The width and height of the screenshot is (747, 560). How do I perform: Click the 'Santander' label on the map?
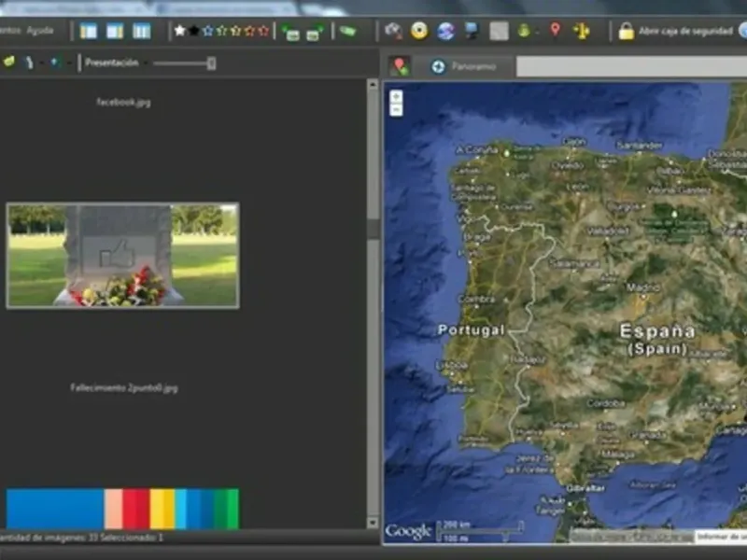tap(640, 145)
